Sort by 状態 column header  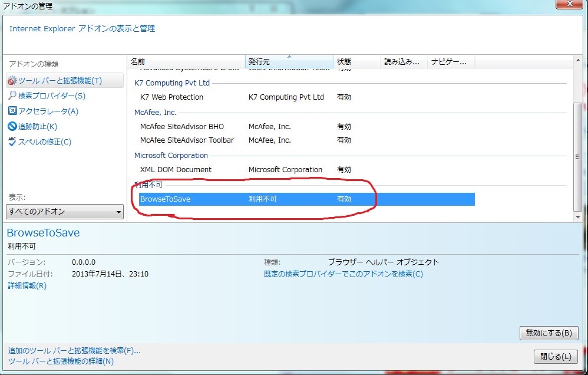pos(356,61)
